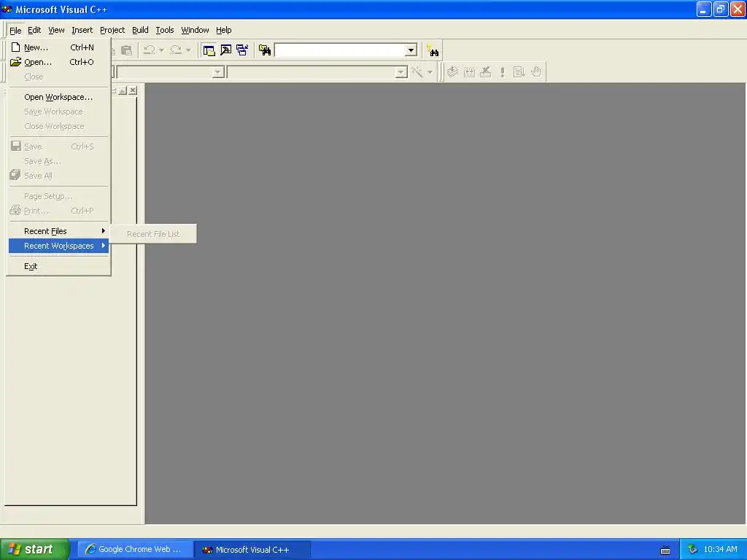Click Exit in the File menu
The height and width of the screenshot is (560, 747).
(x=59, y=266)
